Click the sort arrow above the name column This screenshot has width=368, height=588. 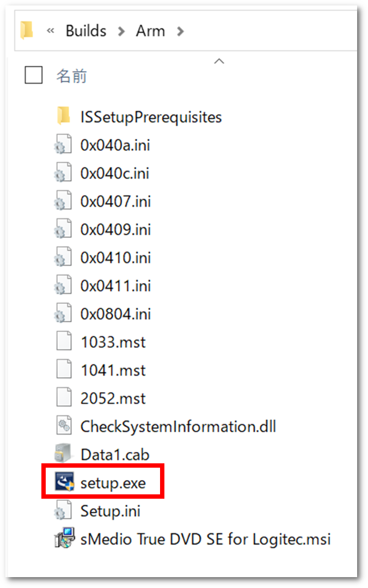pyautogui.click(x=219, y=61)
